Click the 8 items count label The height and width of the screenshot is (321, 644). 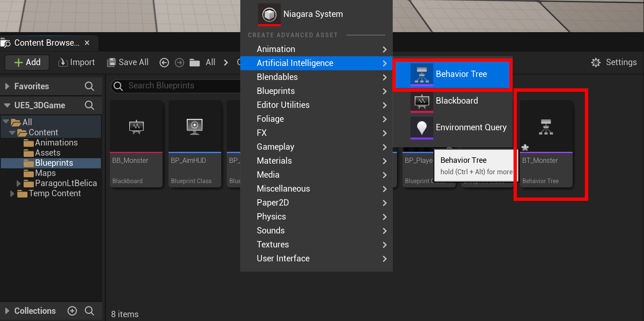tap(125, 314)
